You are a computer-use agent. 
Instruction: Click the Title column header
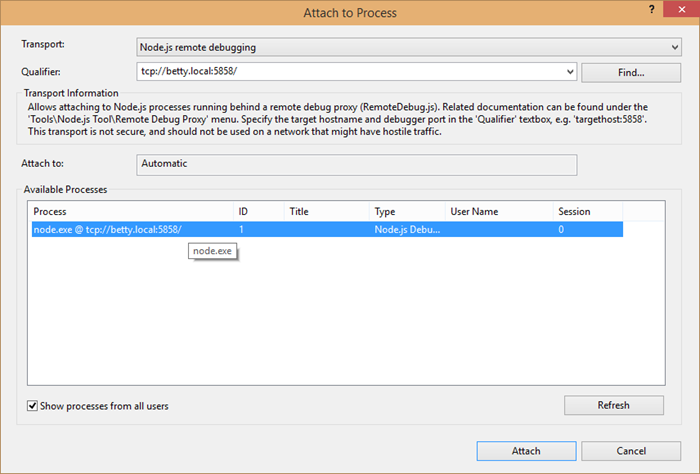pos(325,212)
